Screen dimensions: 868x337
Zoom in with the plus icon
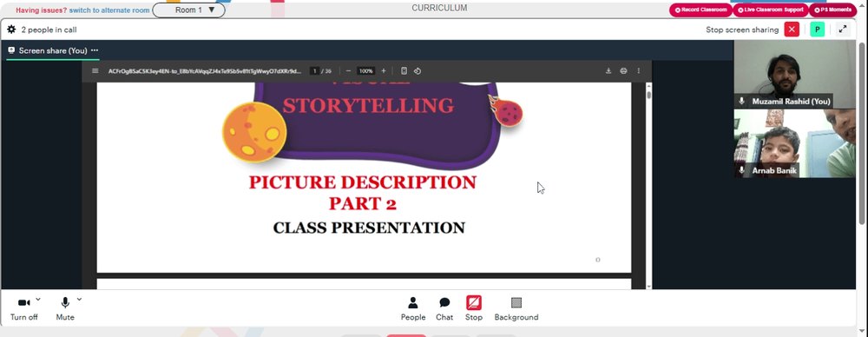[383, 71]
